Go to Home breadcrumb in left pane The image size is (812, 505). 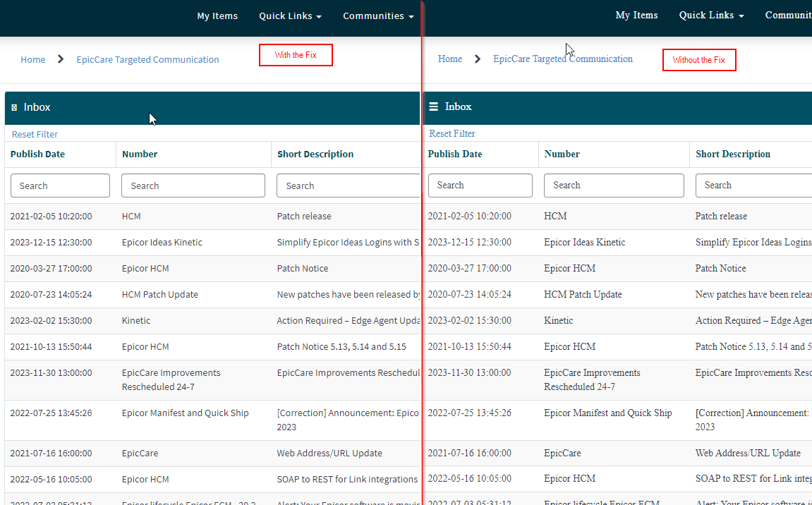point(32,59)
